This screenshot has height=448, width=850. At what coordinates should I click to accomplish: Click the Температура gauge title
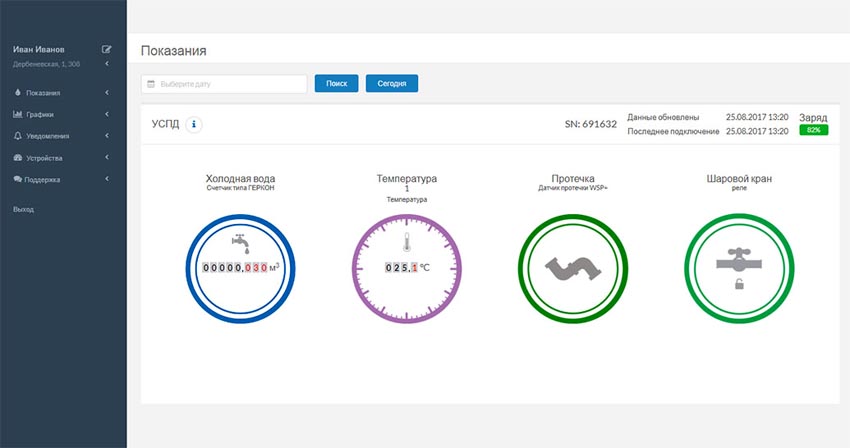[x=407, y=178]
